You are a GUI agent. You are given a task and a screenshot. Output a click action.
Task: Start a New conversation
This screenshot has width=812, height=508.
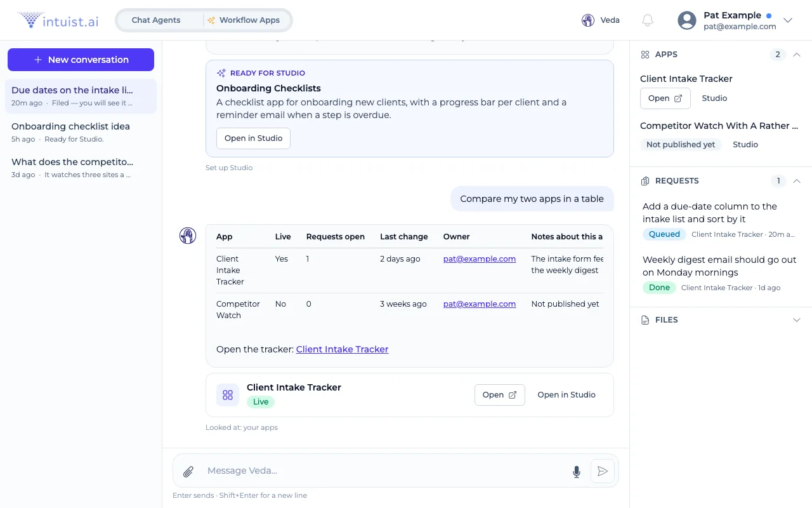pos(81,60)
